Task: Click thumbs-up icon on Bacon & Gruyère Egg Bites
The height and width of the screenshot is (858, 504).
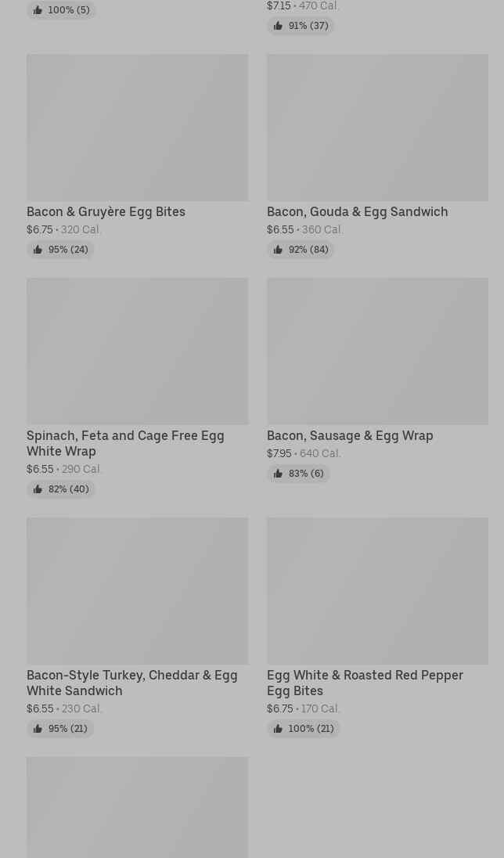Action: click(x=38, y=250)
